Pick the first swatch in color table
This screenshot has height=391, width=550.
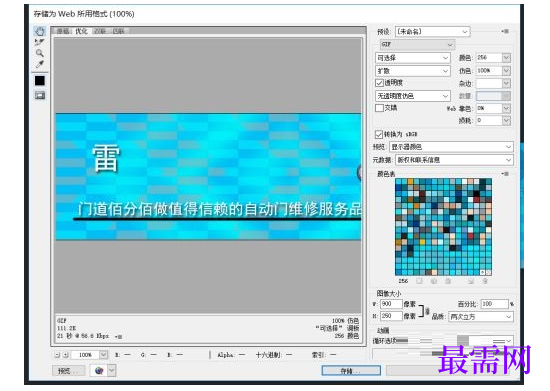click(x=398, y=182)
